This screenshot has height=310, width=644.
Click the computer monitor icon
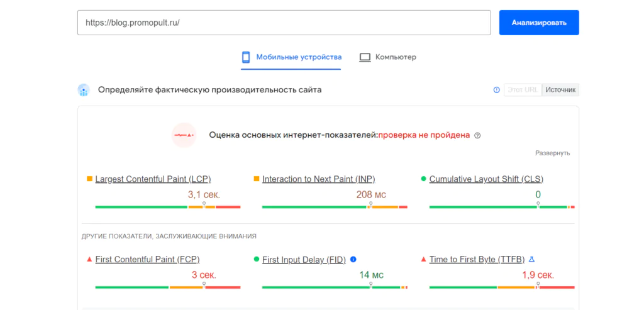click(x=365, y=57)
